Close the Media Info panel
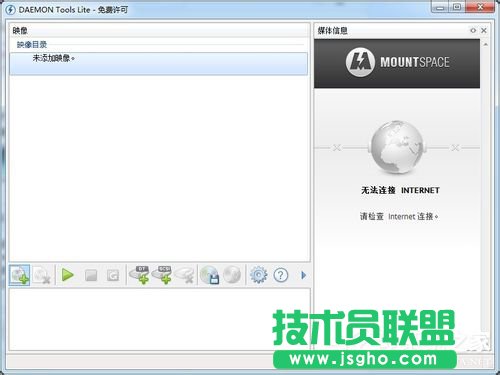Image resolution: width=500 pixels, height=375 pixels. pos(484,30)
